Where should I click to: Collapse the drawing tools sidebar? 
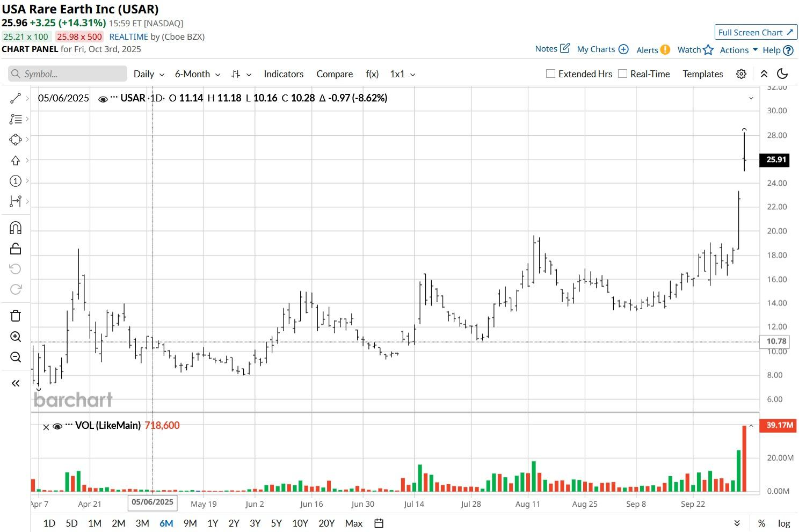16,383
